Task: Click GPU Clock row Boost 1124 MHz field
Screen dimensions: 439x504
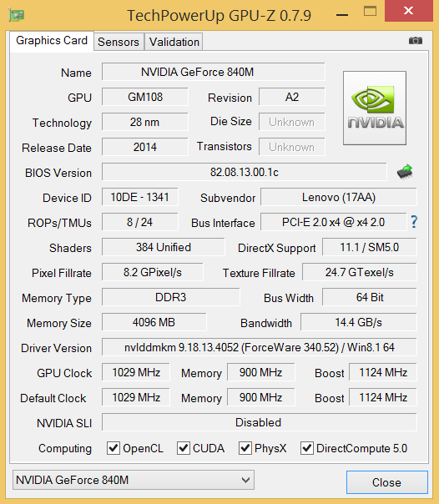Action: [x=383, y=372]
